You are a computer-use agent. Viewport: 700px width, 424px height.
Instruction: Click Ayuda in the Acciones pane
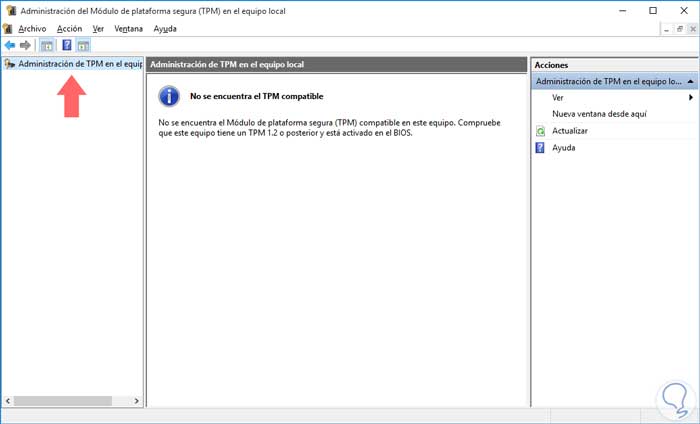click(x=563, y=148)
